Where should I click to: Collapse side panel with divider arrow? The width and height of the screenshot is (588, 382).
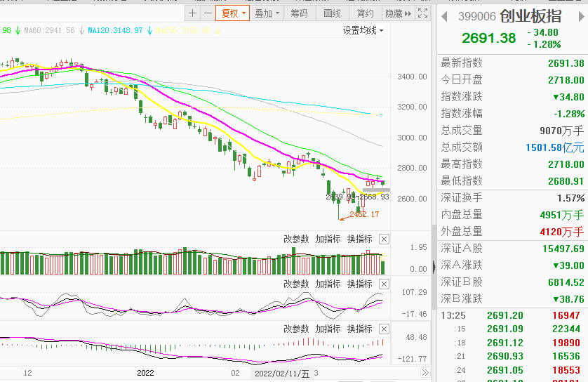tap(434, 266)
